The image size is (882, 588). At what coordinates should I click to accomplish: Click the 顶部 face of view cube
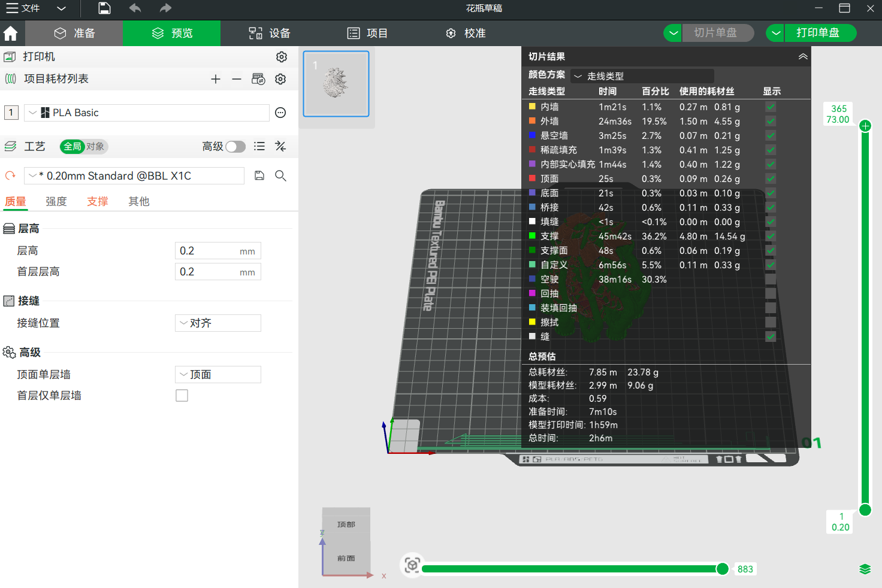(346, 525)
